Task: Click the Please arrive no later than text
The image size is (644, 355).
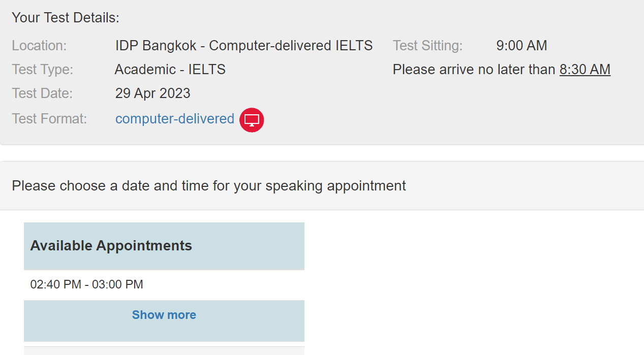Action: (474, 70)
